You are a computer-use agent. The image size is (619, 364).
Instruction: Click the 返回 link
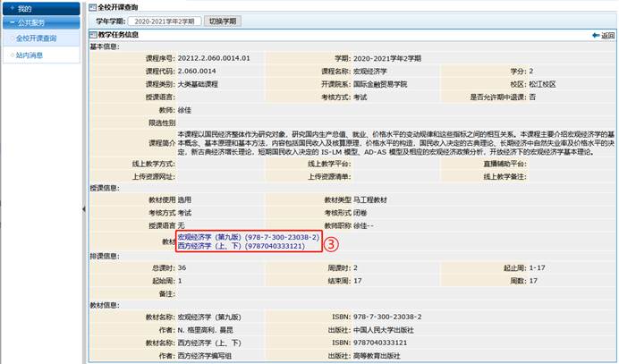pos(607,36)
